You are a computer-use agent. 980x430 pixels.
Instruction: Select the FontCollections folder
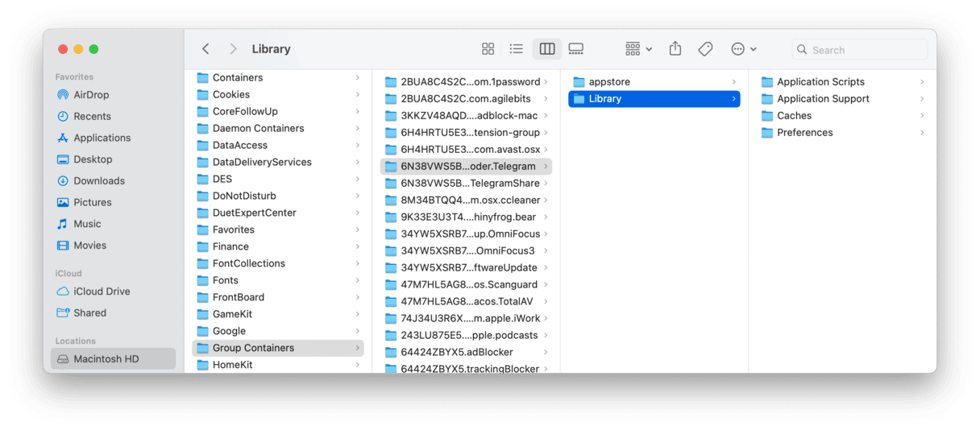278,264
